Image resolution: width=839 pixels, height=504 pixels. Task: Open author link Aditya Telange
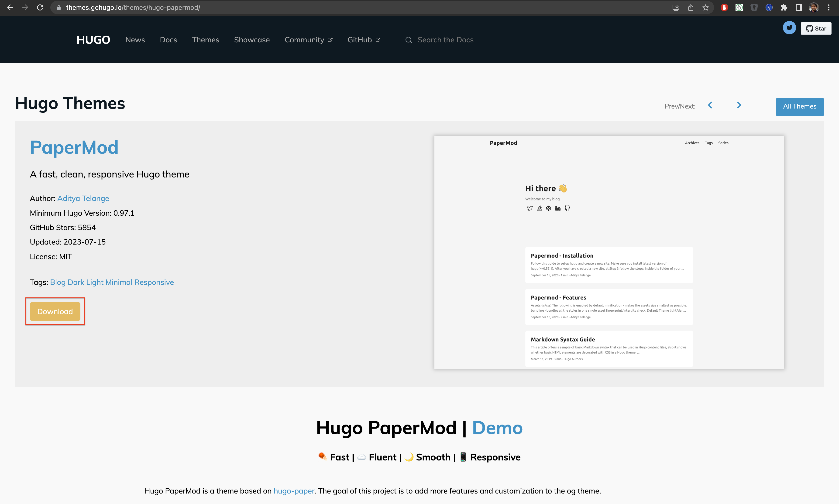coord(83,198)
